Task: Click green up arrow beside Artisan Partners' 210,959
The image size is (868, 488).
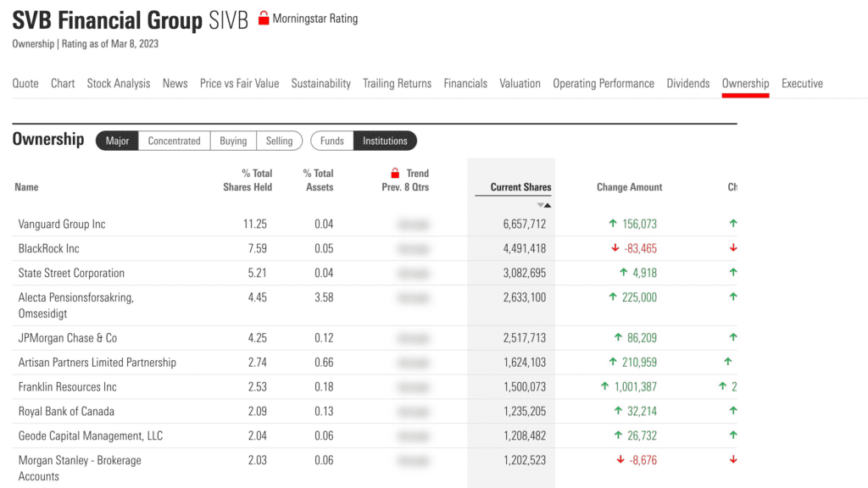Action: pyautogui.click(x=612, y=363)
